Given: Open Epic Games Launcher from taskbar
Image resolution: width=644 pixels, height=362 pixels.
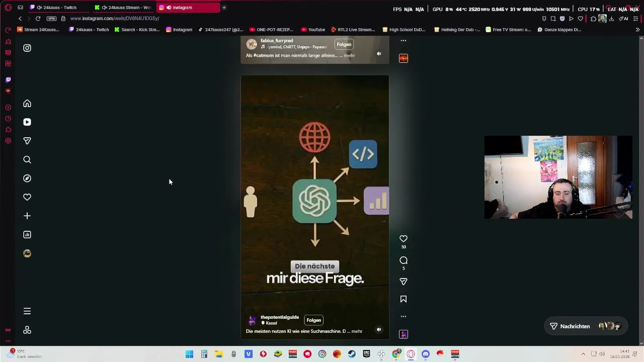Looking at the screenshot, I should [366, 354].
